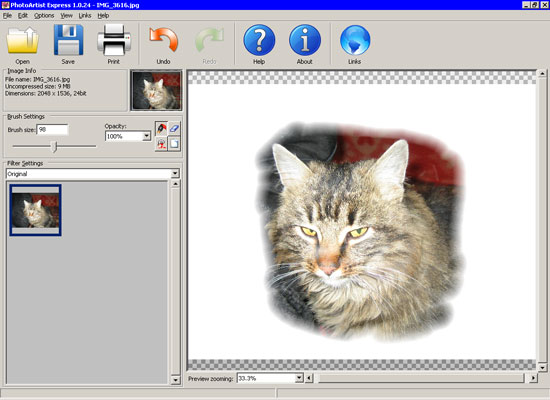Click the Uncompressed size: 9 MB text
Image resolution: width=550 pixels, height=400 pixels.
[x=38, y=86]
